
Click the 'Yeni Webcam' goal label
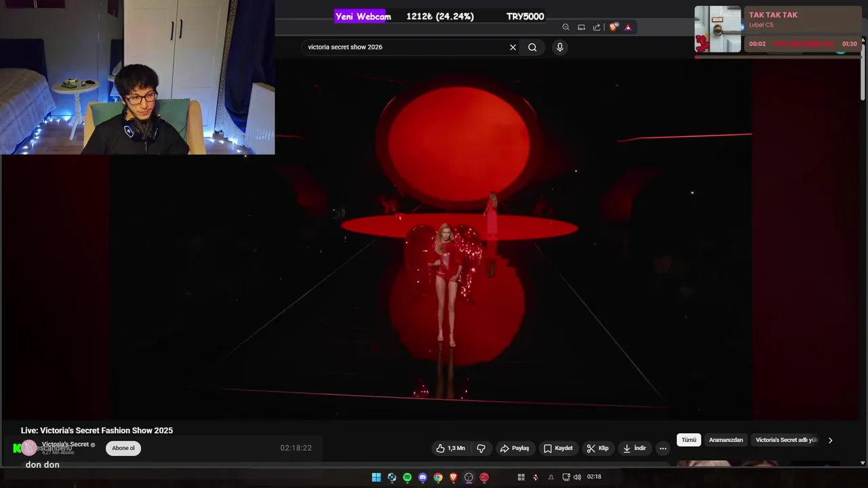point(363,16)
